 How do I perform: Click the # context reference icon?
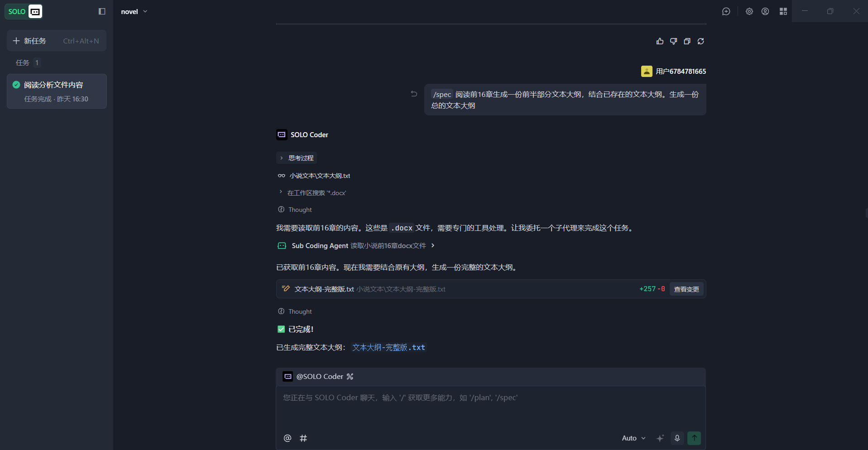(303, 438)
